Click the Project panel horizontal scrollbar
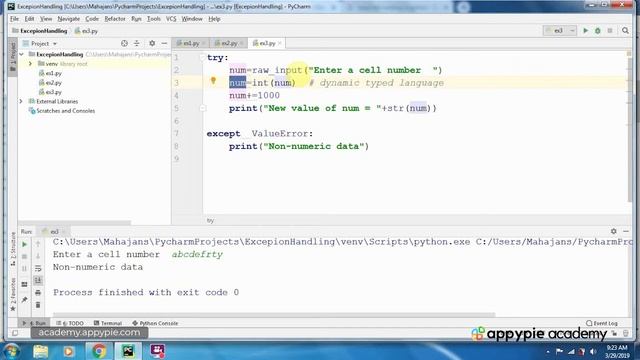Viewport: 640px width, 360px height. pos(75,223)
